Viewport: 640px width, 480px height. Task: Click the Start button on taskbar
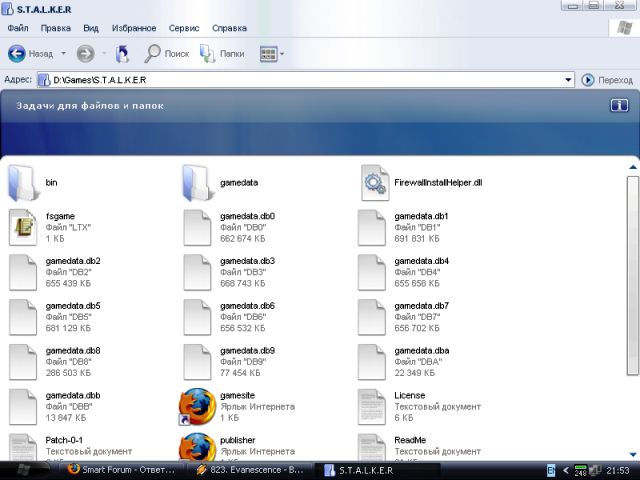click(x=25, y=470)
